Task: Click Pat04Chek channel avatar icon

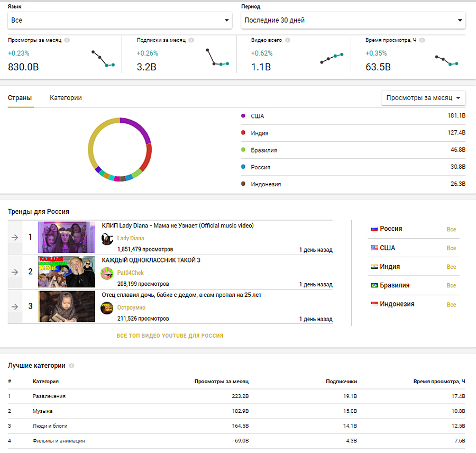Action: pyautogui.click(x=107, y=273)
